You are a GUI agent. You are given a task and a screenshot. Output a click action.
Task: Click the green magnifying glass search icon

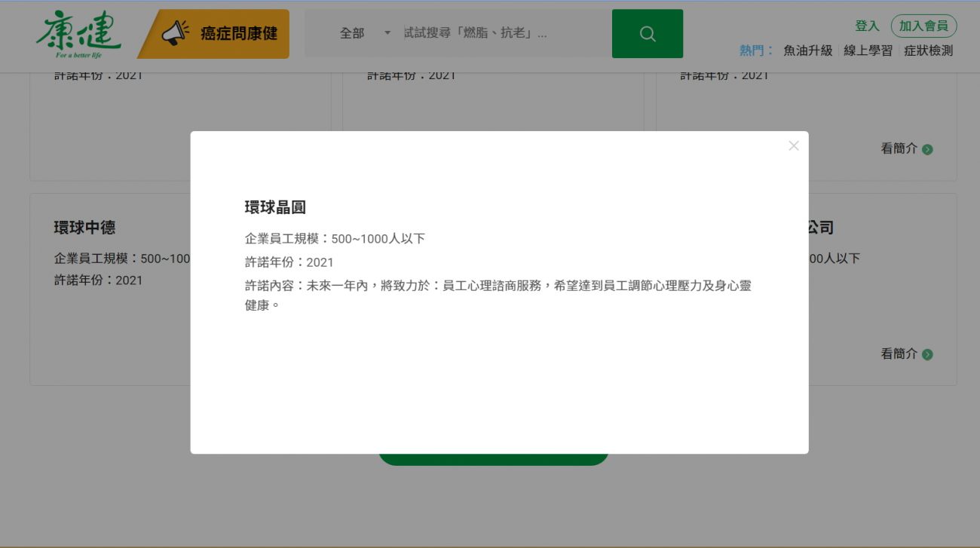(x=648, y=33)
